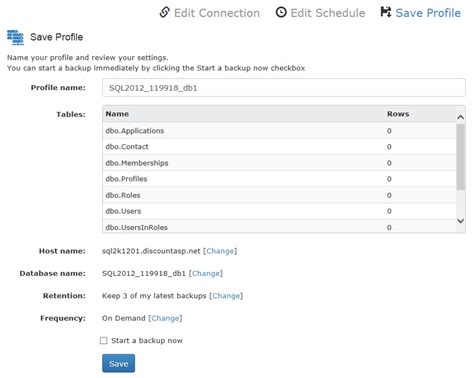Select the dbo.Roles table row
This screenshot has height=378, width=474.
(279, 195)
